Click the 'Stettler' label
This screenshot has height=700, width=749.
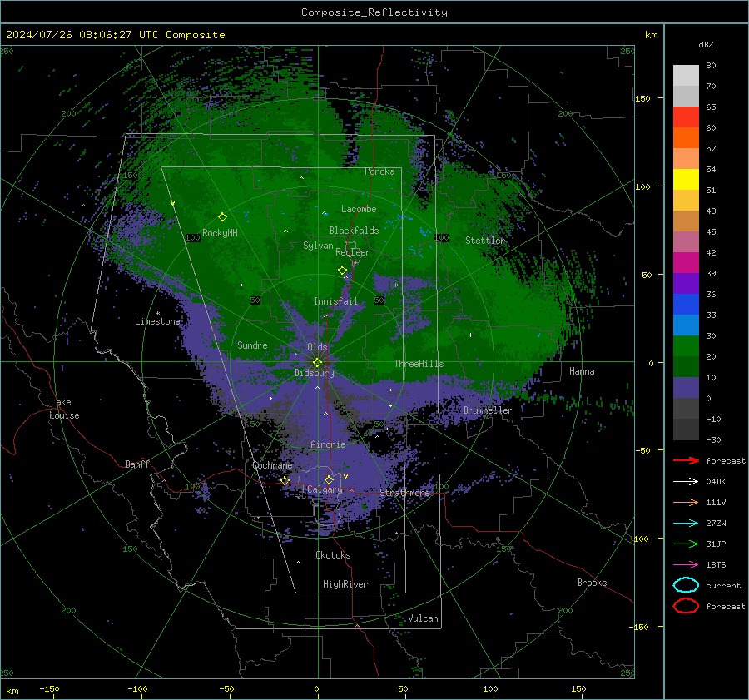[485, 241]
